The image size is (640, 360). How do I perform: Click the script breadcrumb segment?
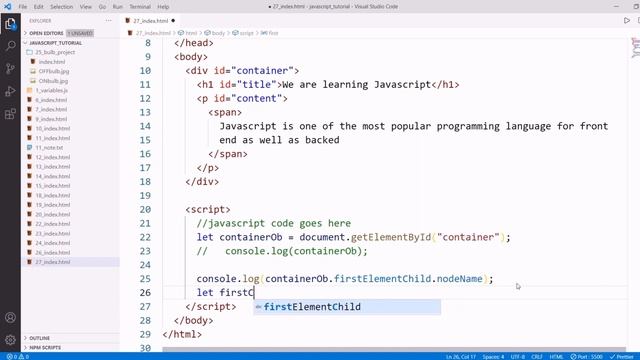point(243,33)
